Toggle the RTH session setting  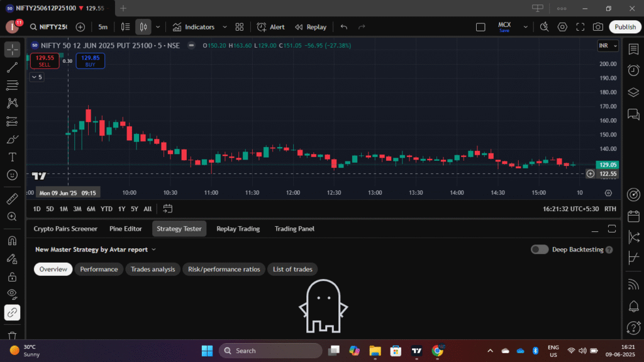610,209
